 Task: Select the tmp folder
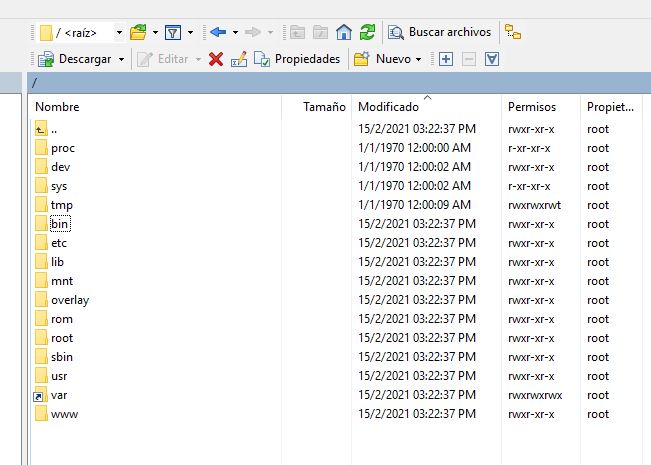61,205
